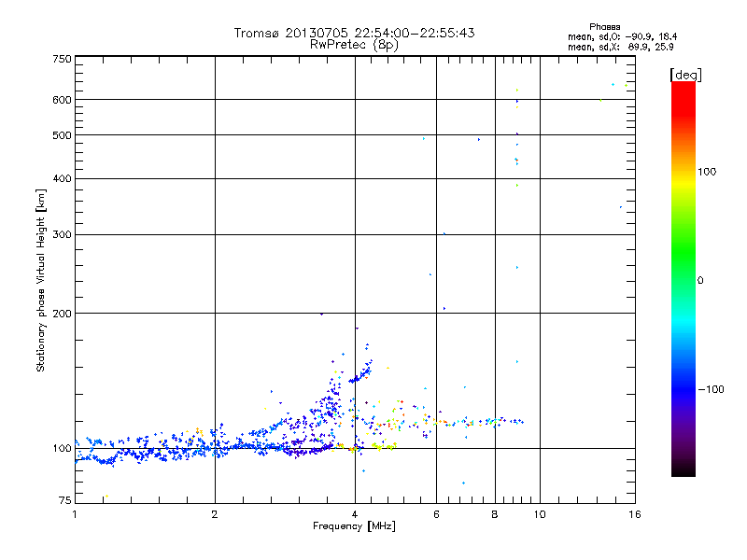Click the 8 label on the frequency axis

pyautogui.click(x=495, y=514)
